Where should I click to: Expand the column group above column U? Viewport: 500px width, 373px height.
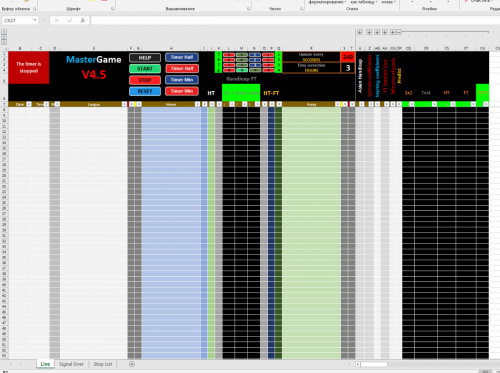coord(360,32)
